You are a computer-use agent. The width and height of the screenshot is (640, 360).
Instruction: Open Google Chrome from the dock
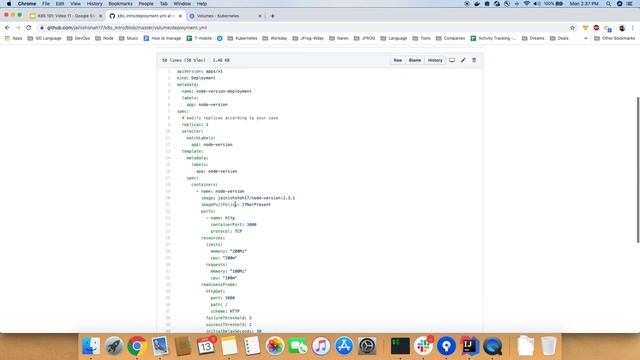click(x=137, y=346)
